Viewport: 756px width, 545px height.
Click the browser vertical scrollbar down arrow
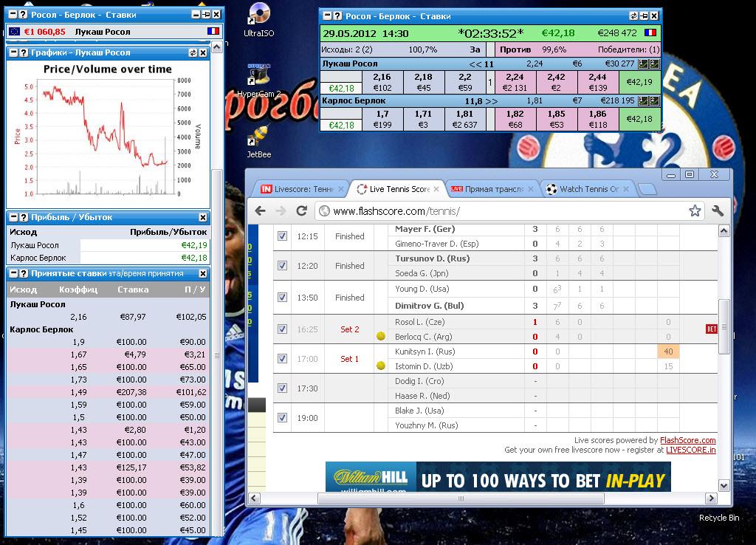[x=724, y=485]
